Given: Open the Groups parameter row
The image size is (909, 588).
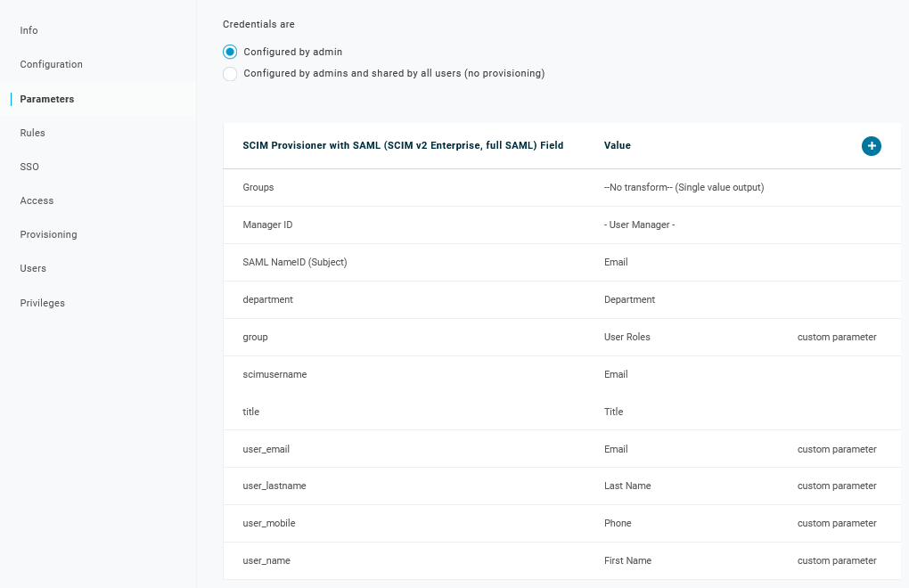Looking at the screenshot, I should (258, 188).
